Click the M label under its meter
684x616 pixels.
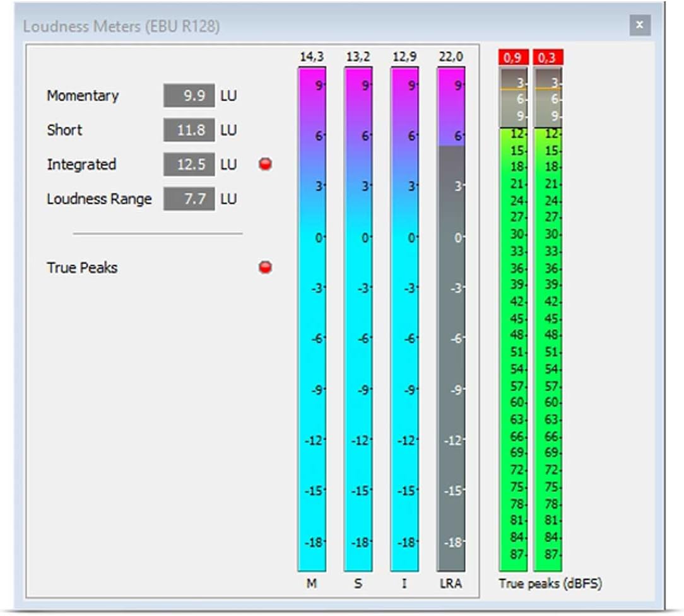(x=310, y=584)
